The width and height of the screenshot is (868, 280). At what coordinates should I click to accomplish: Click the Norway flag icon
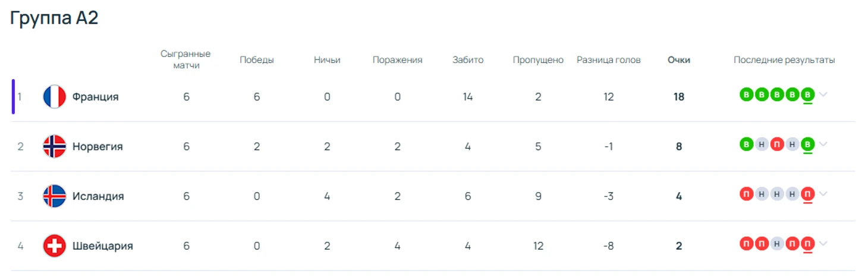[x=55, y=146]
